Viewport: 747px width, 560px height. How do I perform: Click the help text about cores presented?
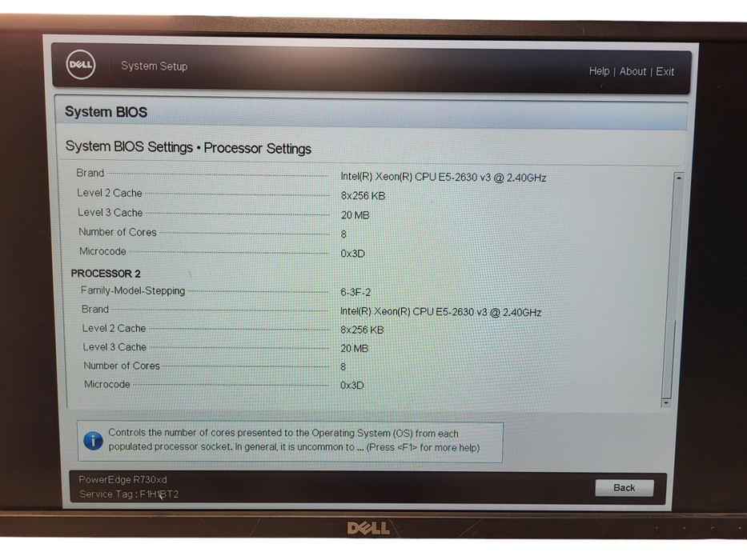point(294,440)
